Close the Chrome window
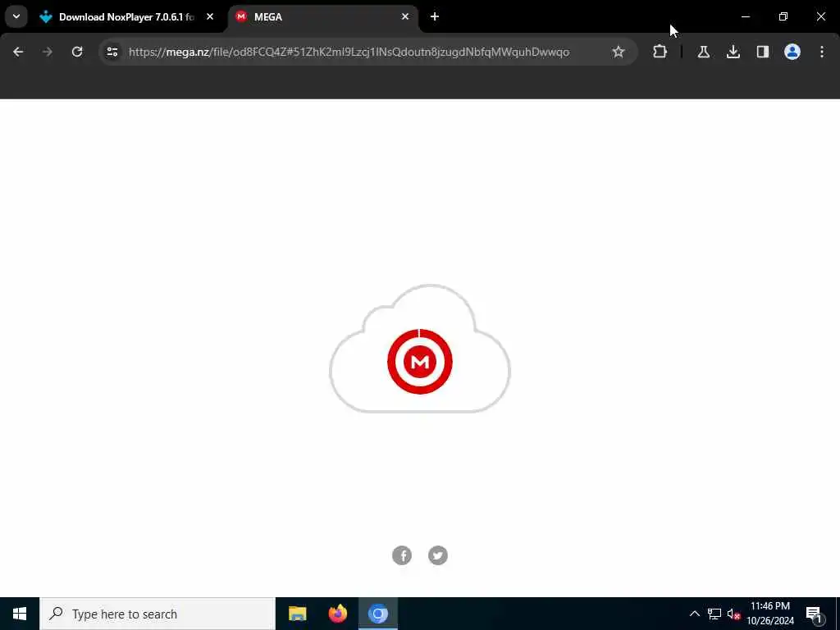 click(x=820, y=16)
